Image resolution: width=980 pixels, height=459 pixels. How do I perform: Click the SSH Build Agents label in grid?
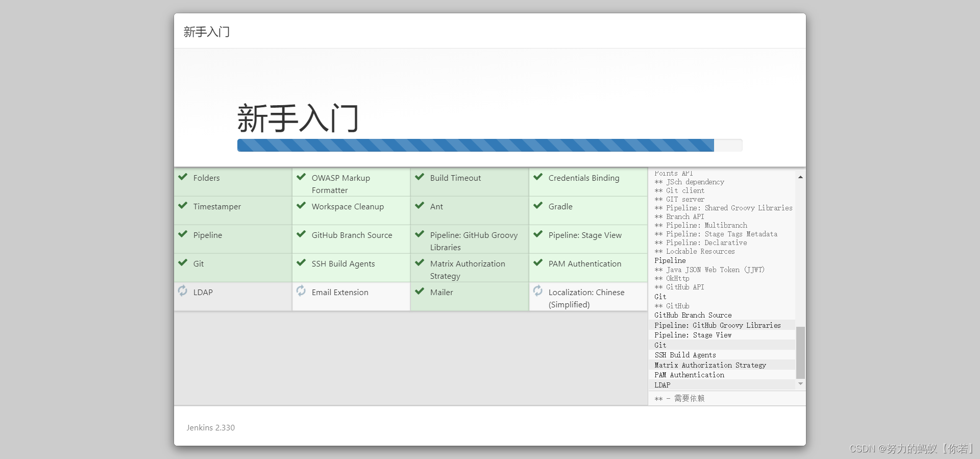pos(343,264)
